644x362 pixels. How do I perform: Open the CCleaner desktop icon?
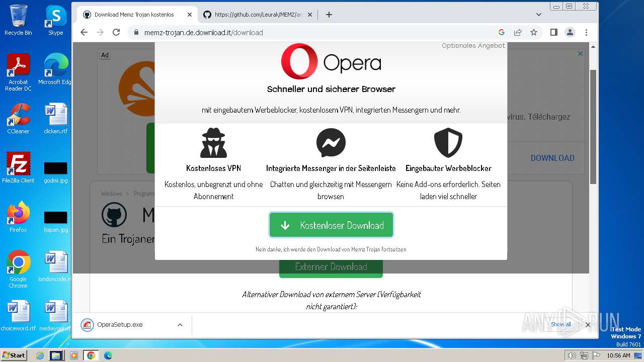point(18,119)
